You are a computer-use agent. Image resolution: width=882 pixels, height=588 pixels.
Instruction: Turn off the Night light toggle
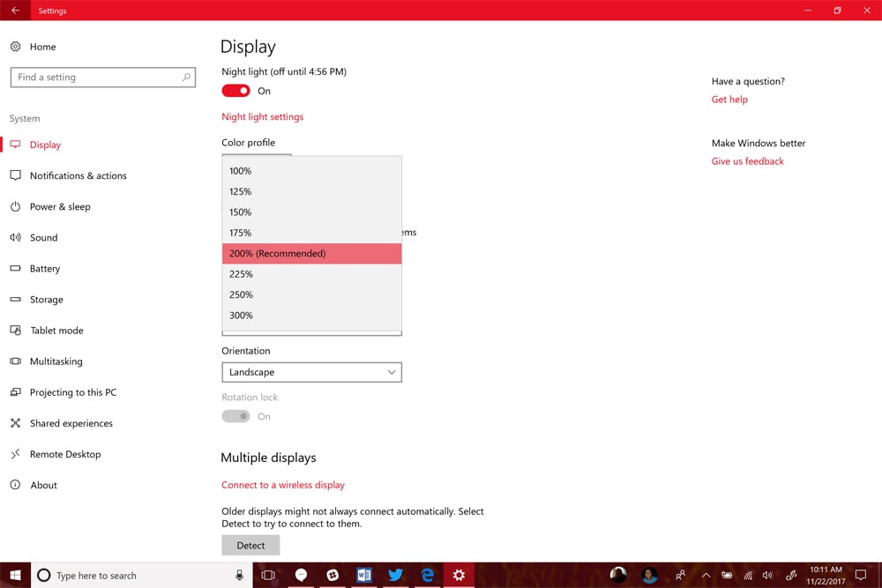(235, 91)
